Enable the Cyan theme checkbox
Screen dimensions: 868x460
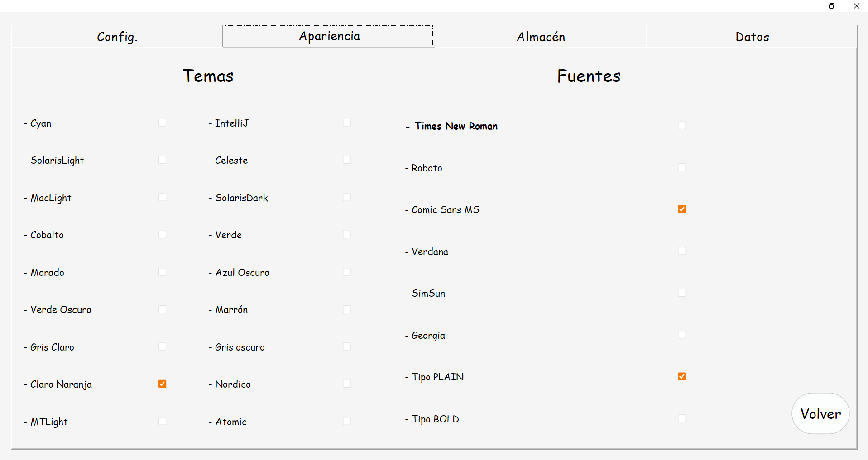click(x=162, y=123)
